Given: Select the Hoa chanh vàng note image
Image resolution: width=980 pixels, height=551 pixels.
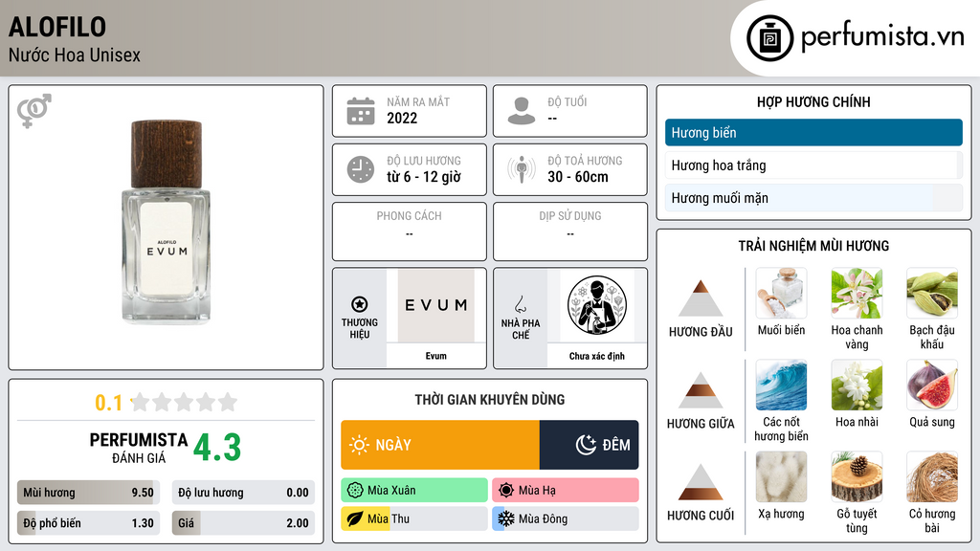Looking at the screenshot, I should click(x=857, y=293).
